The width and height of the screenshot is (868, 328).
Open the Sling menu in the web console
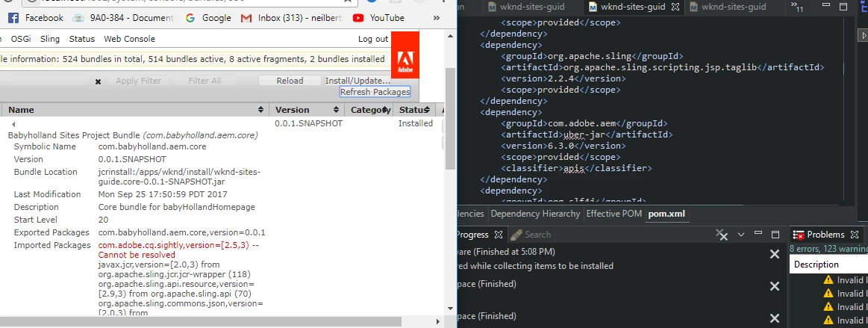[50, 39]
